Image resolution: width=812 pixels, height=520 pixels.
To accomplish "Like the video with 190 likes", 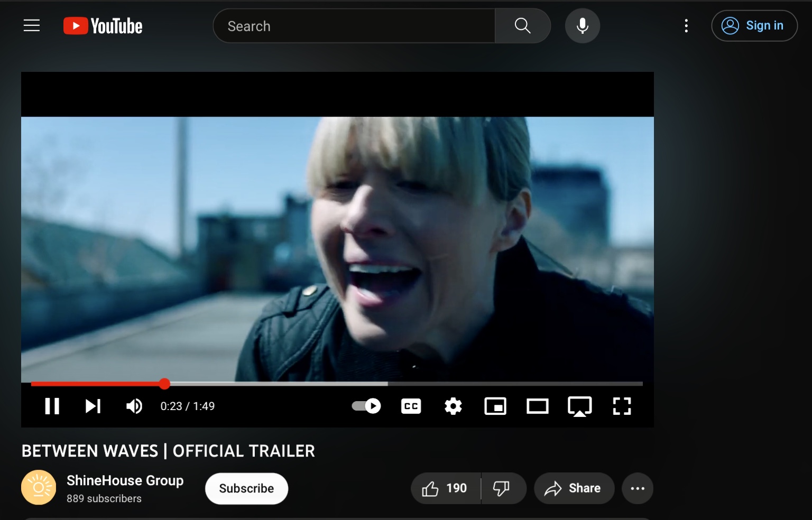I will point(445,488).
